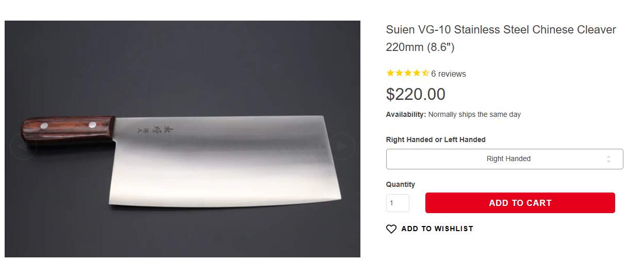Click the heart wishlist icon
The image size is (644, 261).
tap(391, 229)
